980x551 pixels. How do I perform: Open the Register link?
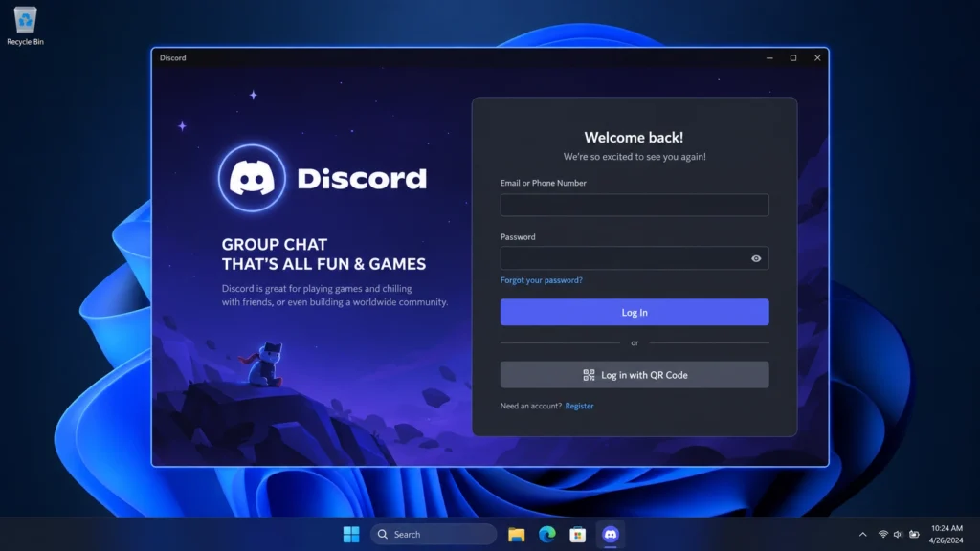[579, 406]
